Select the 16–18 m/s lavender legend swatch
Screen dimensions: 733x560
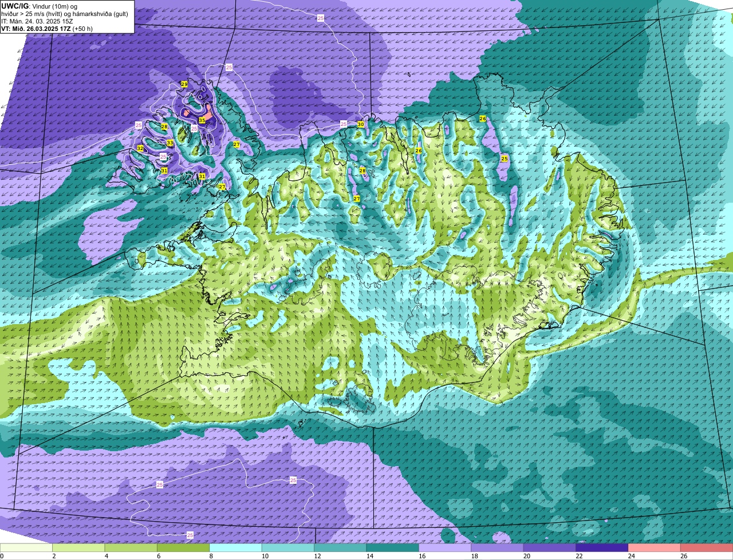point(445,547)
